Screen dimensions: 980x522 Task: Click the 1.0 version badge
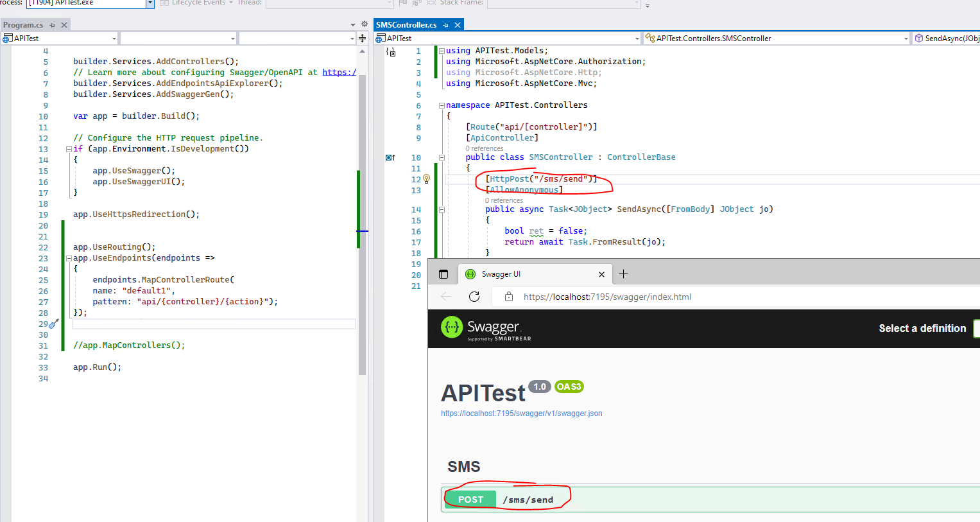pos(540,387)
